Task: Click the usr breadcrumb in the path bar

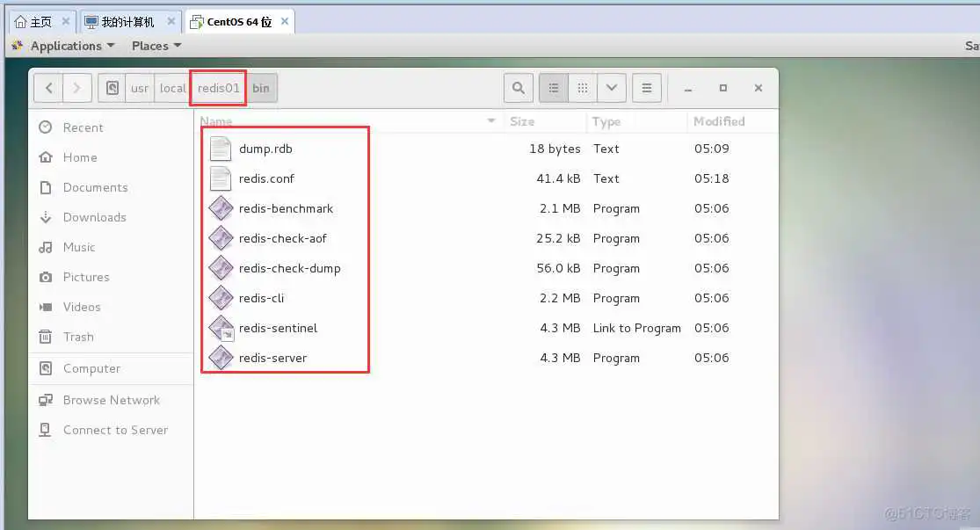Action: tap(141, 87)
